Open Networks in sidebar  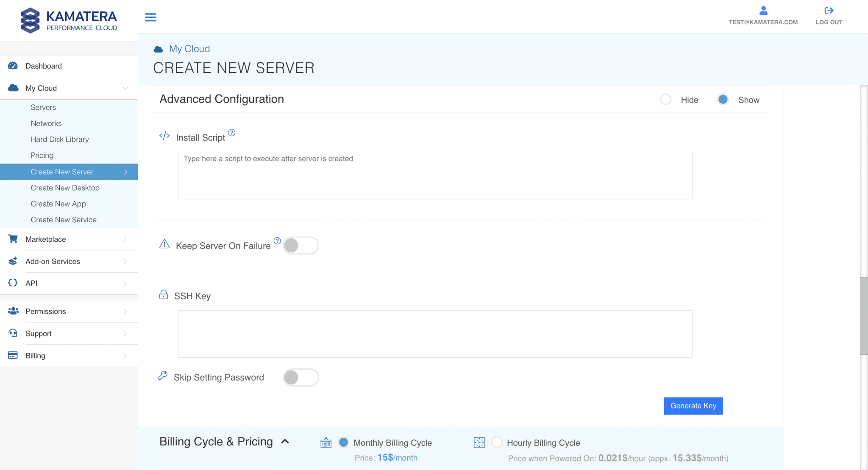(x=46, y=123)
